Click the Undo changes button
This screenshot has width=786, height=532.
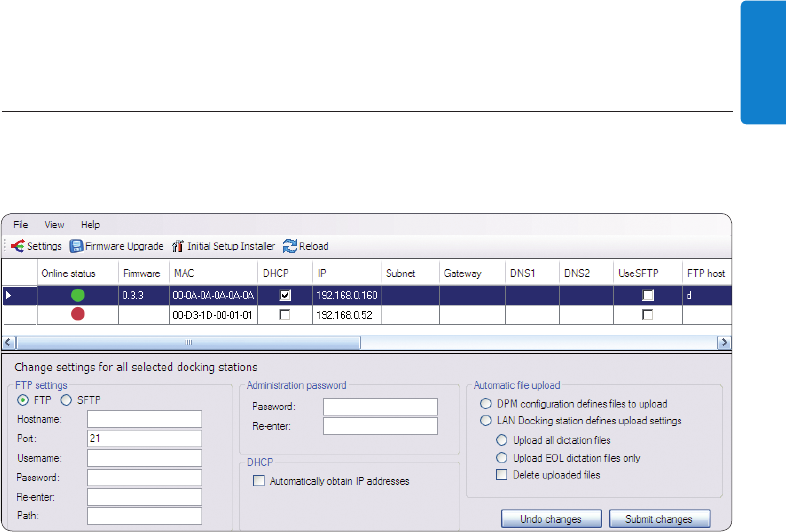[x=552, y=519]
